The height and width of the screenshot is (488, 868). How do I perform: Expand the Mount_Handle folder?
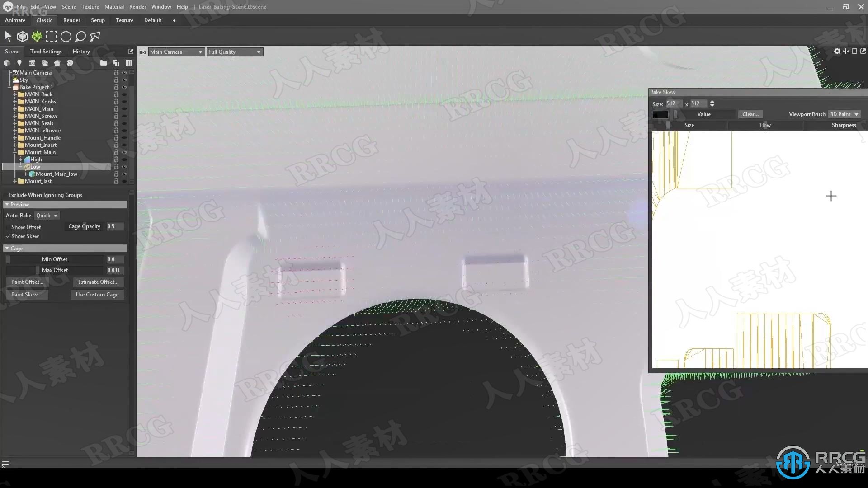point(15,138)
